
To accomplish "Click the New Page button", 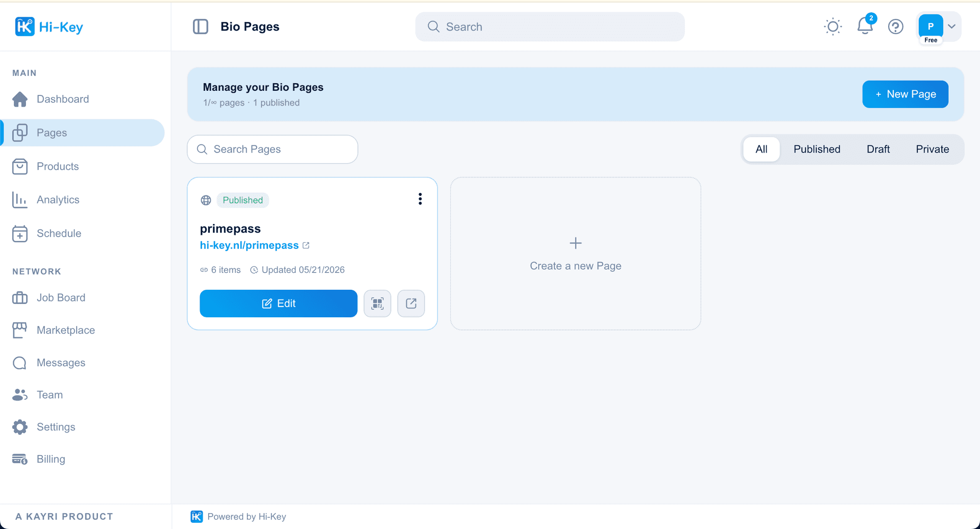I will [905, 94].
